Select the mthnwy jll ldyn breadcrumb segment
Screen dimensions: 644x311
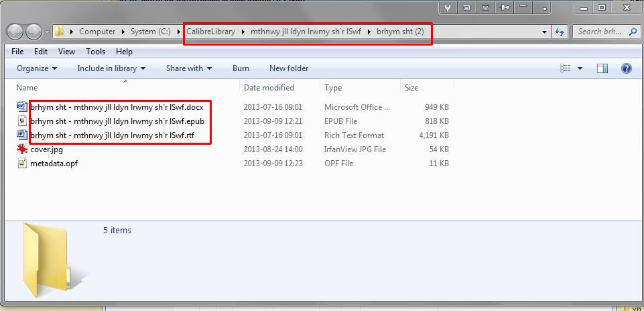click(x=306, y=32)
